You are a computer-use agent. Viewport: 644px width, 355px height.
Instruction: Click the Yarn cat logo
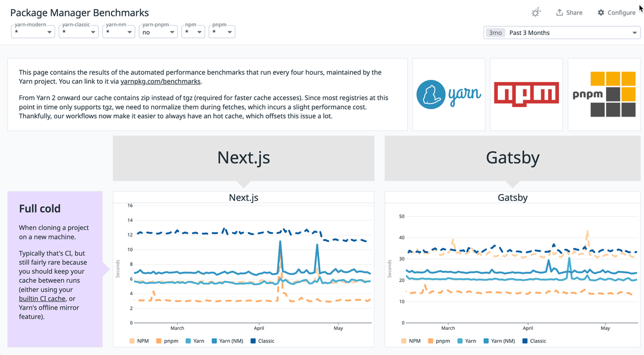pos(449,94)
